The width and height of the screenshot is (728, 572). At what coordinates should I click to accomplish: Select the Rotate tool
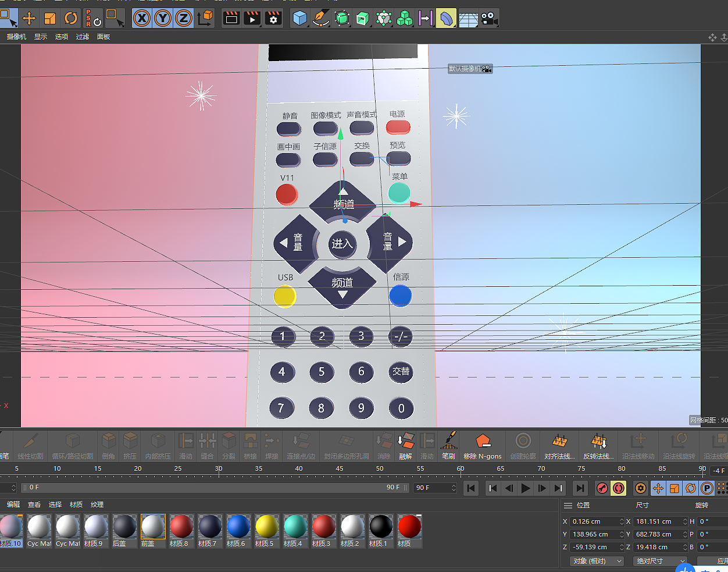tap(70, 18)
